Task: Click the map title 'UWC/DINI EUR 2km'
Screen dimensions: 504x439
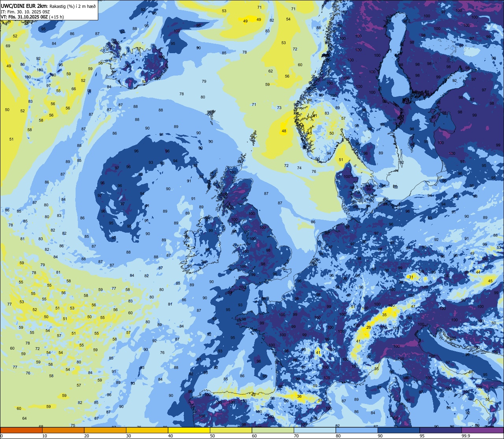Action: point(24,6)
